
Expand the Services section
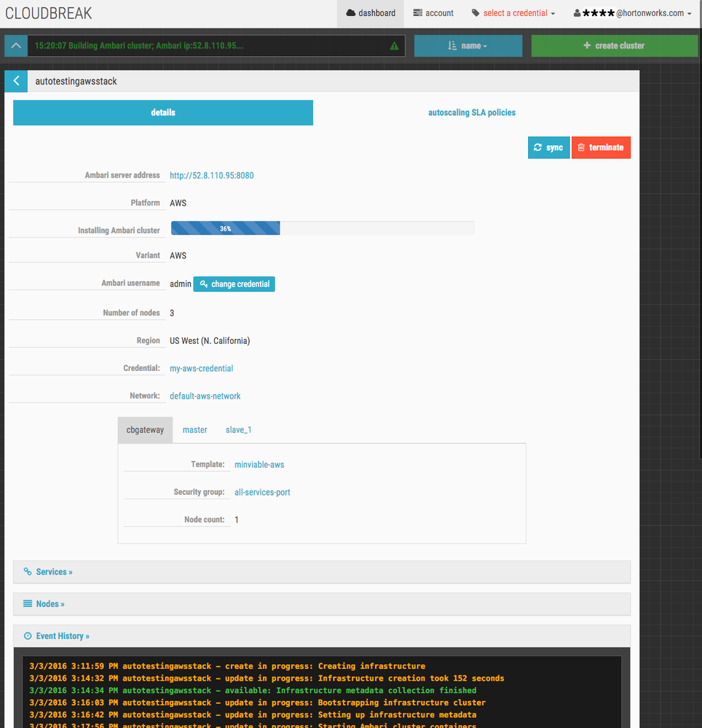click(x=322, y=572)
